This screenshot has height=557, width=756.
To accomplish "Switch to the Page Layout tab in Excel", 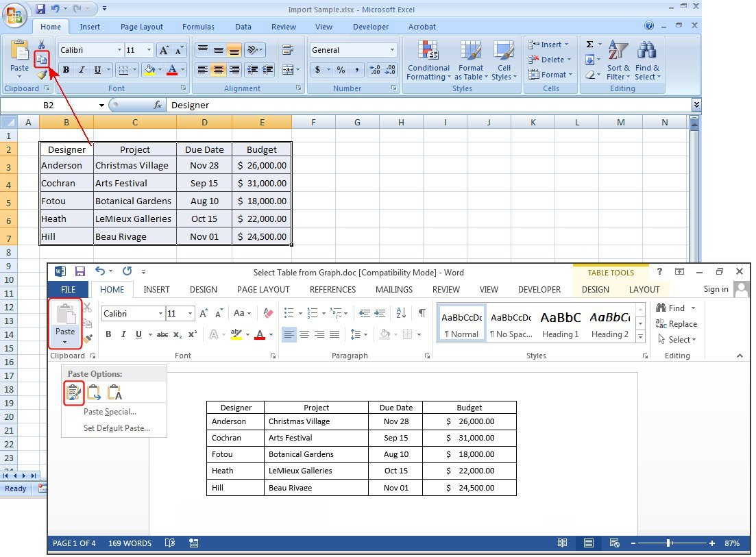I will pyautogui.click(x=142, y=27).
